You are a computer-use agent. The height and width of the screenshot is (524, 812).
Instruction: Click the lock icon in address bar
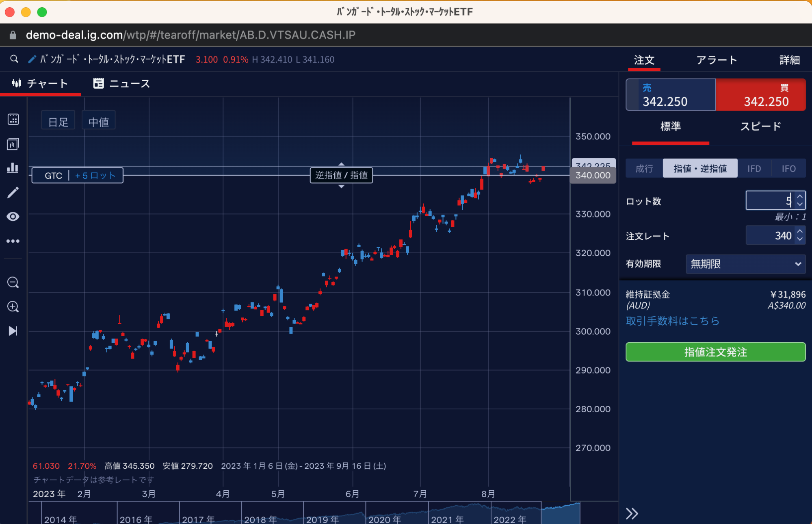tap(13, 35)
